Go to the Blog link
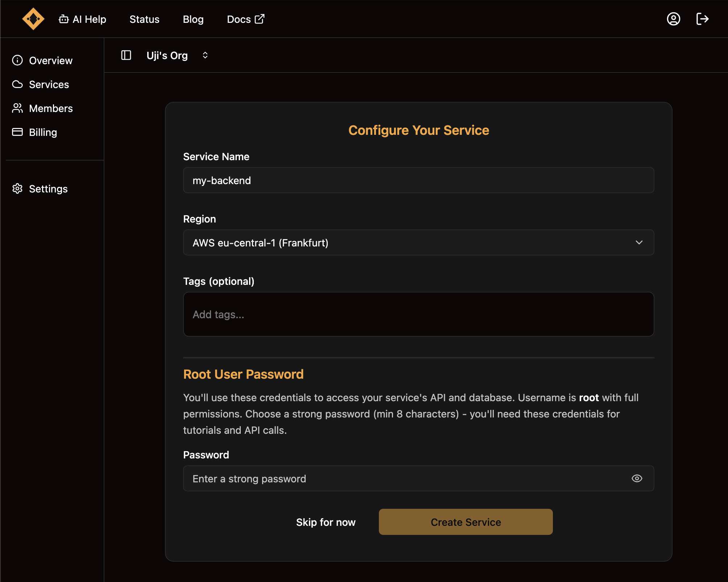728x582 pixels. coord(193,19)
